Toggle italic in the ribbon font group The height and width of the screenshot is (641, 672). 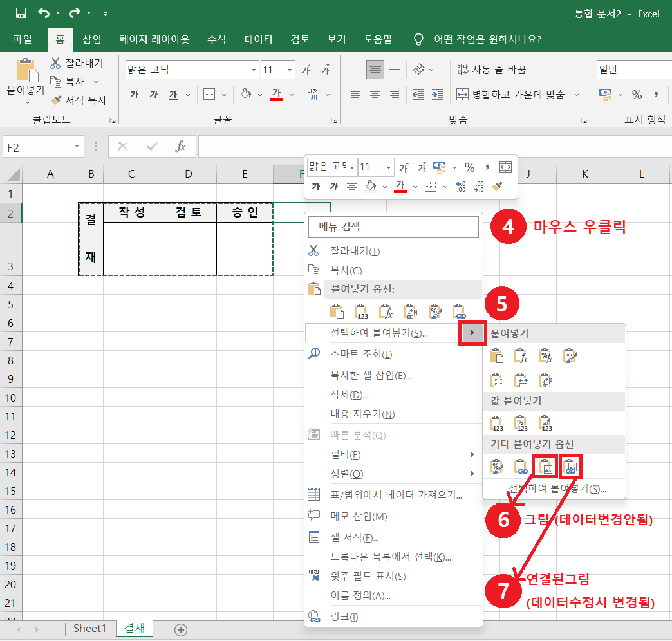click(x=153, y=94)
